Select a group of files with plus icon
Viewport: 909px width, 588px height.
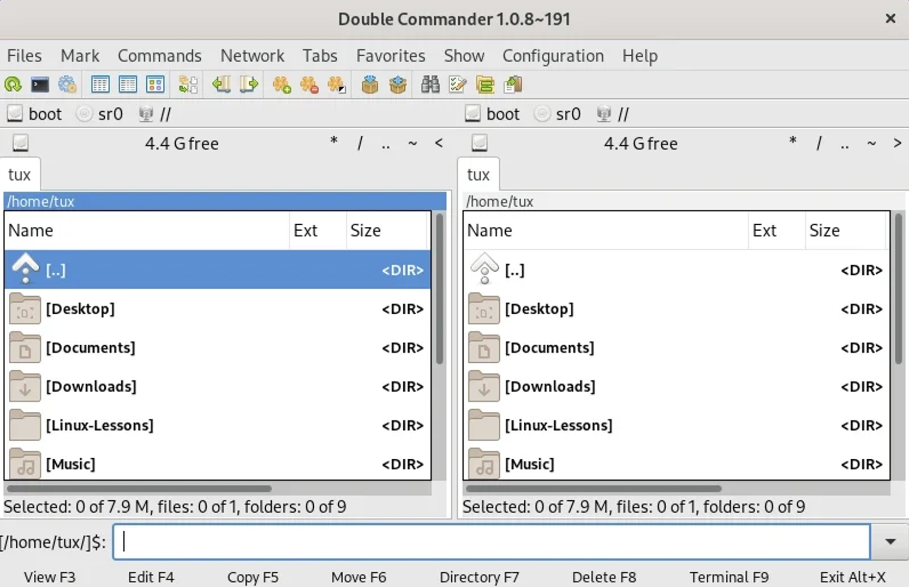pyautogui.click(x=281, y=85)
